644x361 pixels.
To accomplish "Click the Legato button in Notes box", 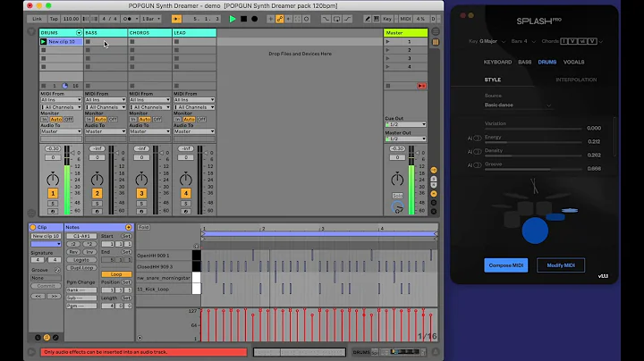I will tap(81, 260).
